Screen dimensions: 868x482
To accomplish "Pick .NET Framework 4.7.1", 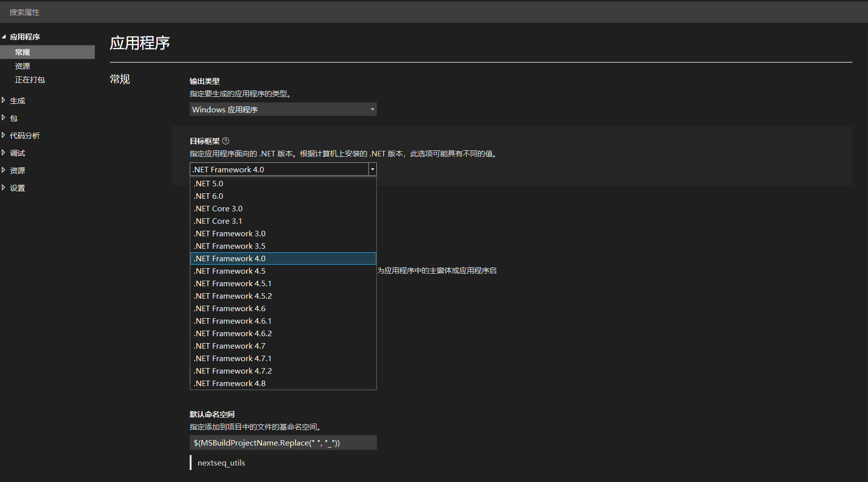I will click(283, 359).
